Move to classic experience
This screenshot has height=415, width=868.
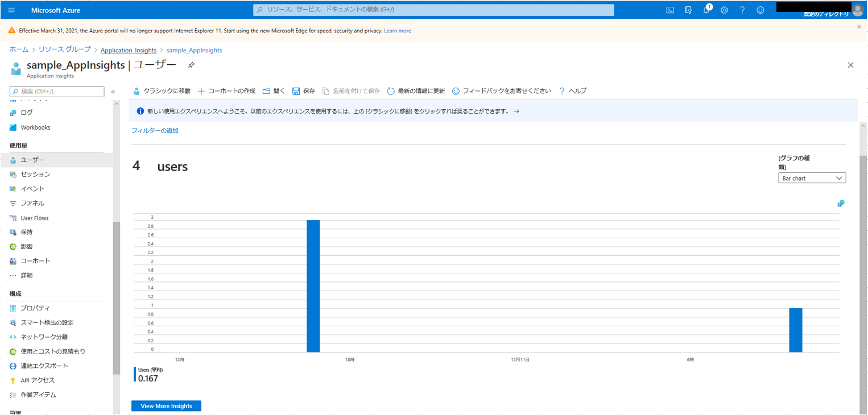click(x=162, y=91)
